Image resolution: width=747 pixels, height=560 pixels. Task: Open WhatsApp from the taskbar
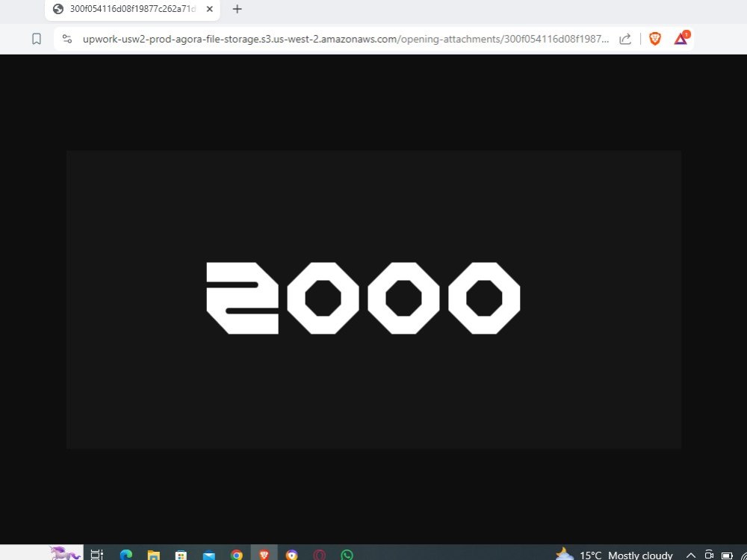click(x=347, y=556)
